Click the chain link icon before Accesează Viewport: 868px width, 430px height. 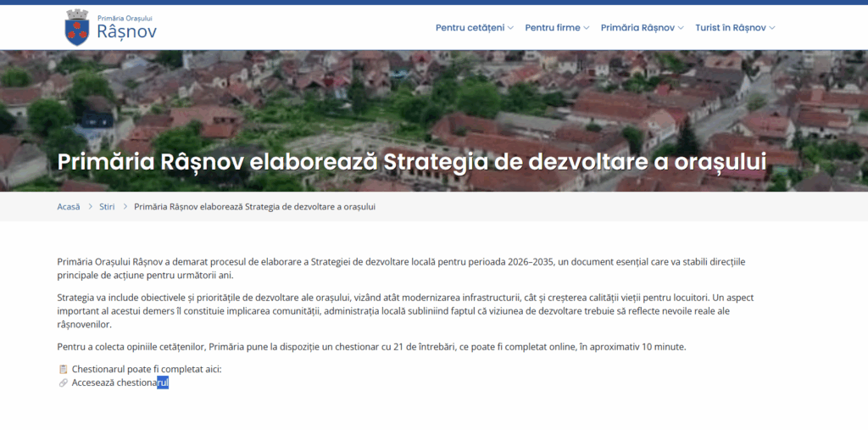(63, 383)
